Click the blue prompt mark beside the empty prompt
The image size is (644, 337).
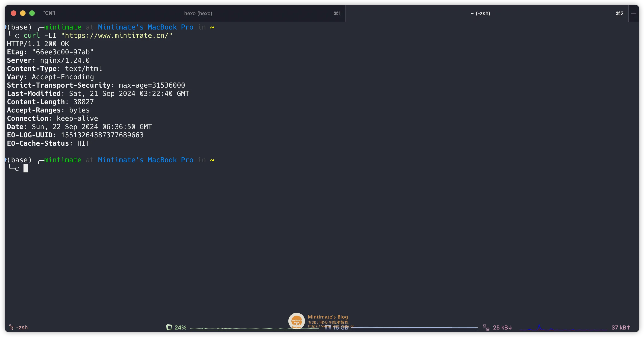[x=6, y=160]
